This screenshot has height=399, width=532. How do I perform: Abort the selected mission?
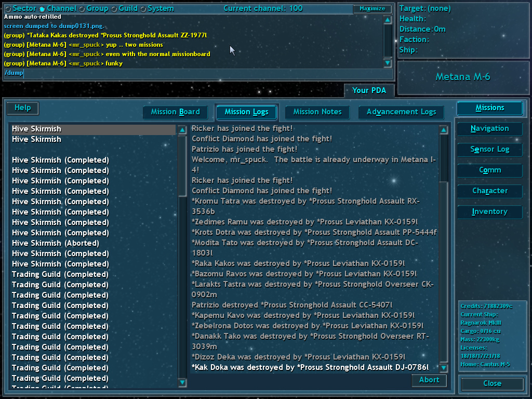point(429,380)
